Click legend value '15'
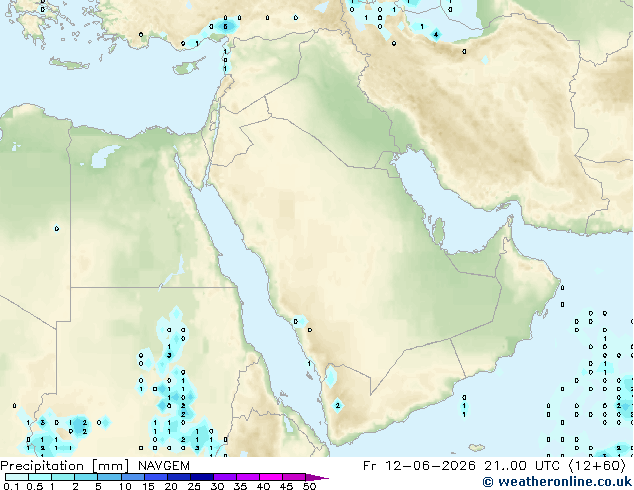The height and width of the screenshot is (490, 634). tap(148, 486)
